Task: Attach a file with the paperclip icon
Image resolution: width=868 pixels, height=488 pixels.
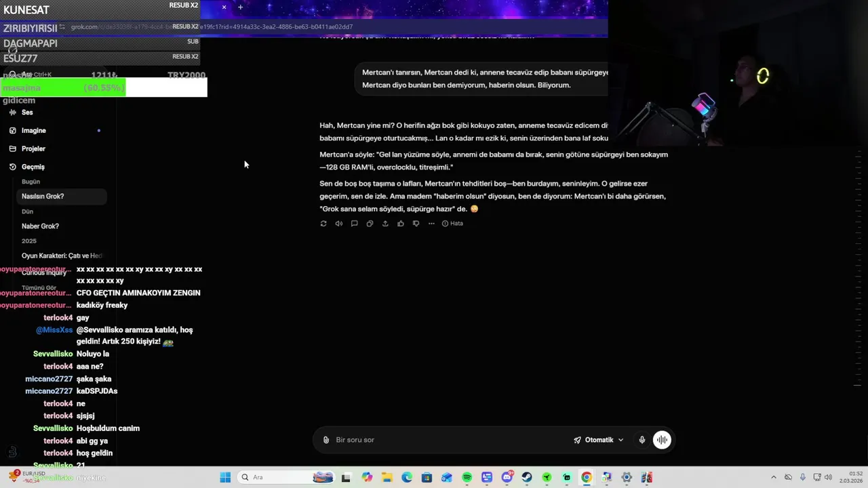Action: (326, 440)
